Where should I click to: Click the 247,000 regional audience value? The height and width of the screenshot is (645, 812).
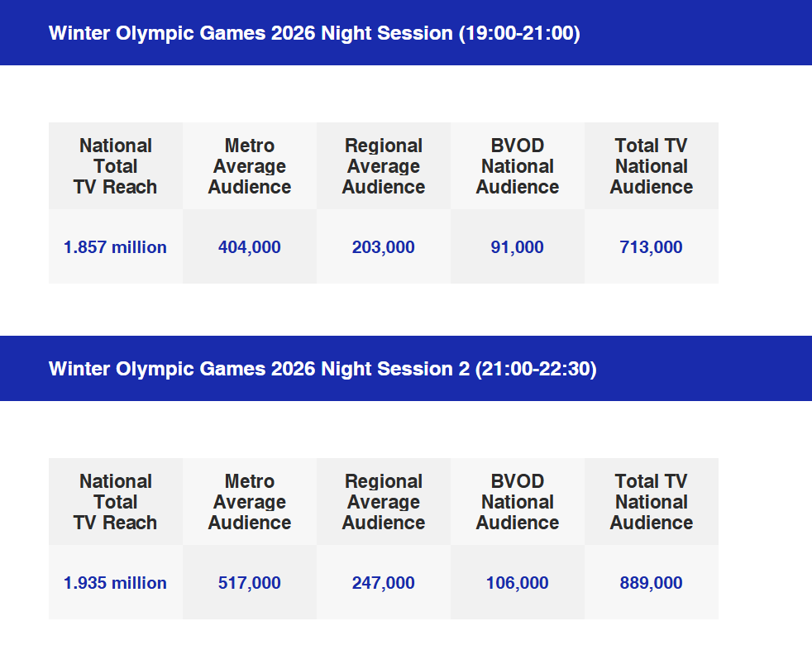point(384,583)
